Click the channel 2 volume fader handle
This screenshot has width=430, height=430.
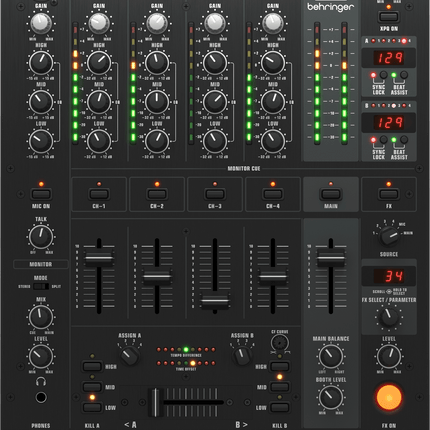coord(157,277)
